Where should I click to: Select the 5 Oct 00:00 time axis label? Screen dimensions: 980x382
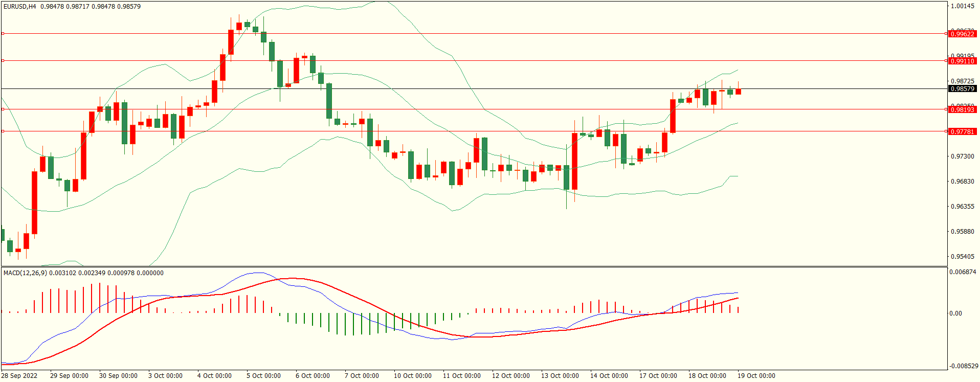pos(263,375)
